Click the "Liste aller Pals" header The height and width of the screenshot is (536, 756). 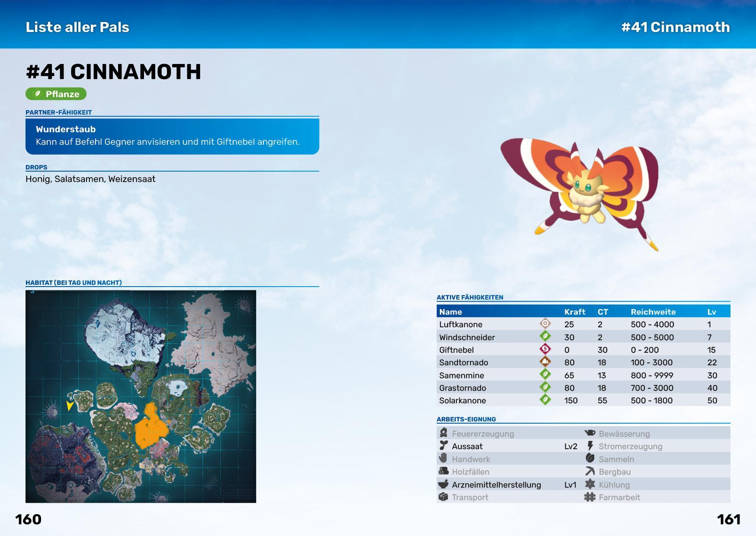77,27
